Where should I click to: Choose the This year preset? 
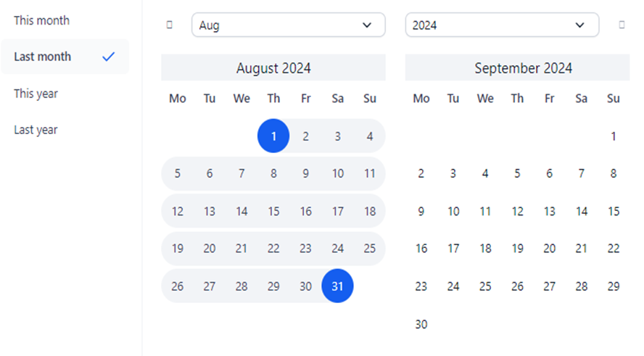36,94
